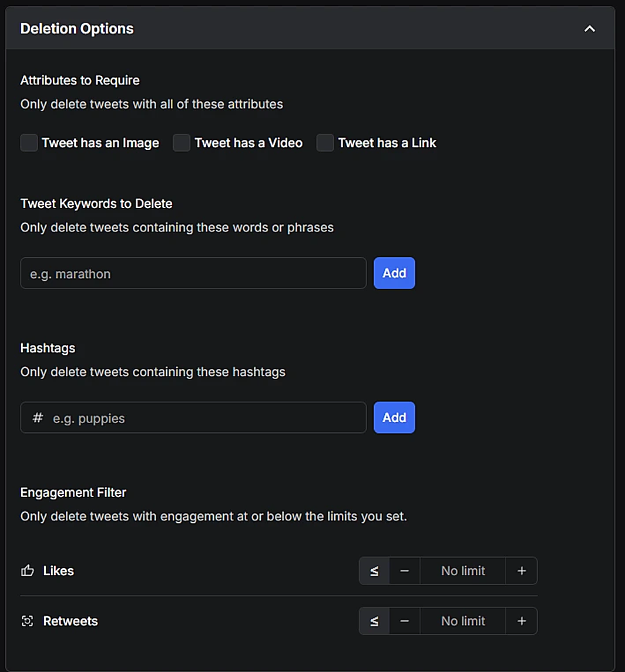Screen dimensions: 625x672
Task: Click 'Only delete tweets with all of these attributes'
Action: [x=152, y=104]
